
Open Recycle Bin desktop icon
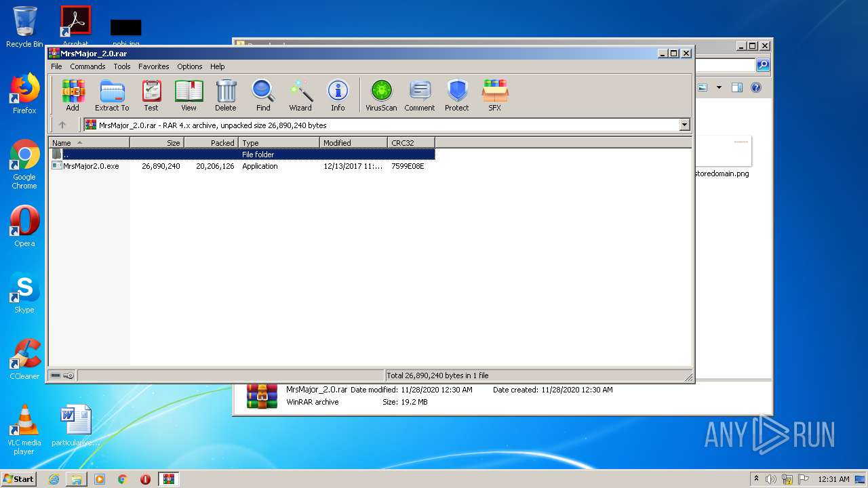click(24, 27)
